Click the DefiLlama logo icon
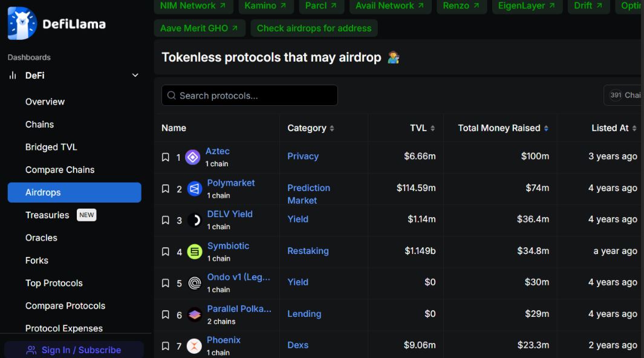This screenshot has height=358, width=644. coord(22,24)
